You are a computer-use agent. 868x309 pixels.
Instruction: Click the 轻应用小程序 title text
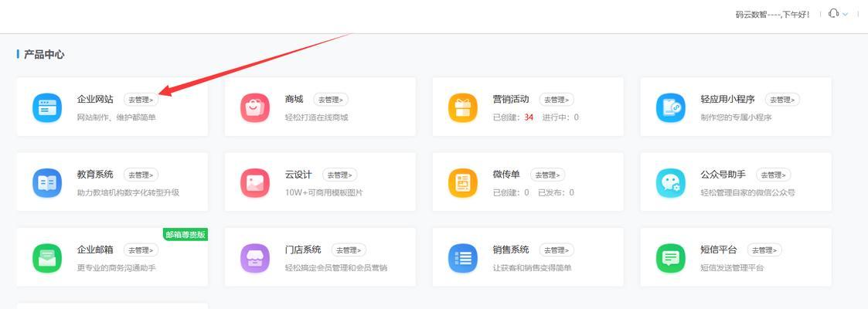(727, 100)
